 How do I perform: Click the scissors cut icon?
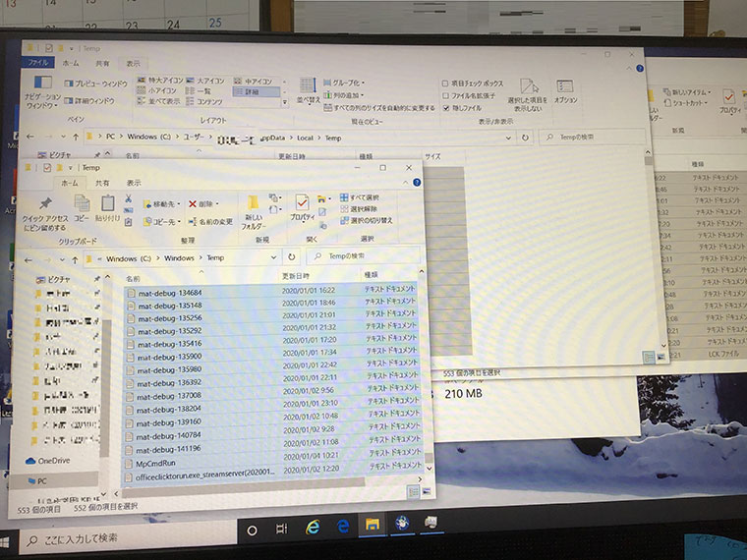(x=128, y=198)
